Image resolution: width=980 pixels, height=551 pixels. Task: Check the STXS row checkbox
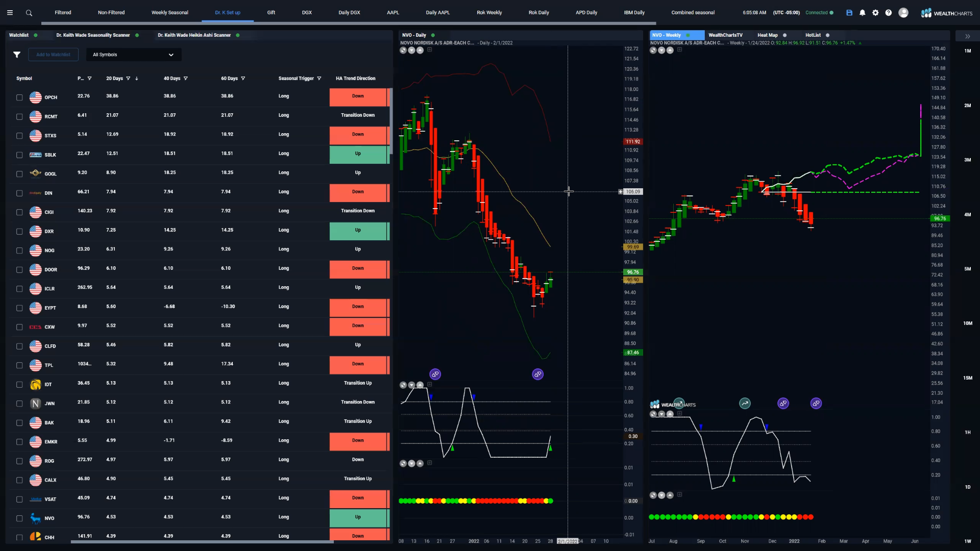pos(19,136)
